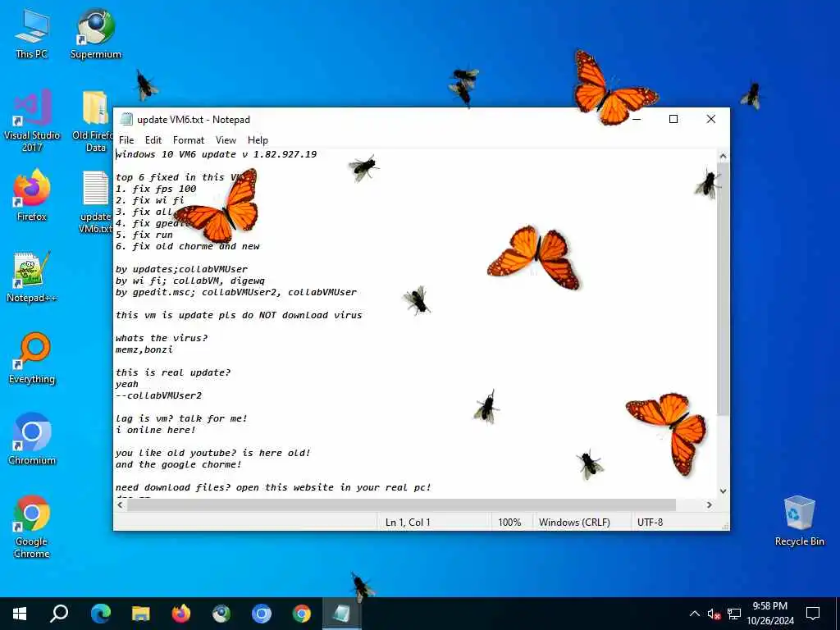
Task: Open the Recycle Bin
Action: tap(799, 521)
